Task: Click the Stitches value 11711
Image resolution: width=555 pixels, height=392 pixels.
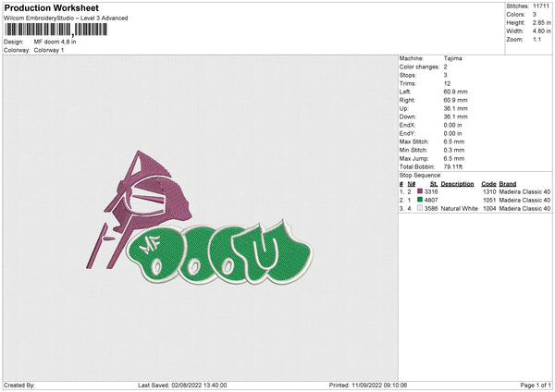Action: (x=541, y=6)
